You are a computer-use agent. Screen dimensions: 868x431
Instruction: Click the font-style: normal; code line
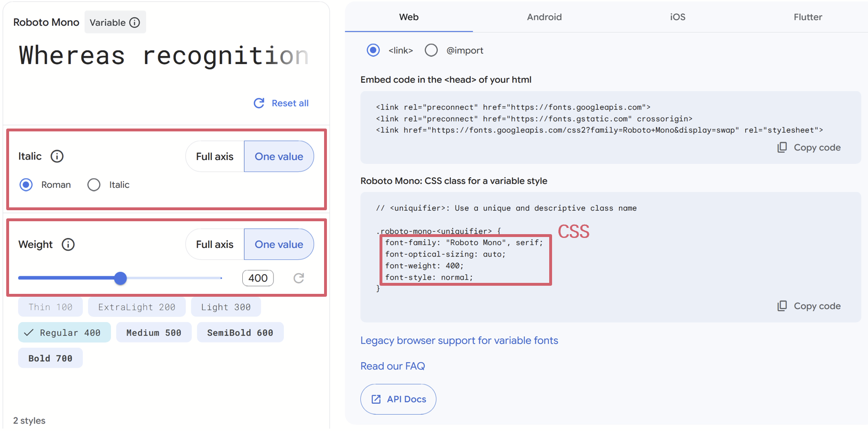pyautogui.click(x=429, y=277)
